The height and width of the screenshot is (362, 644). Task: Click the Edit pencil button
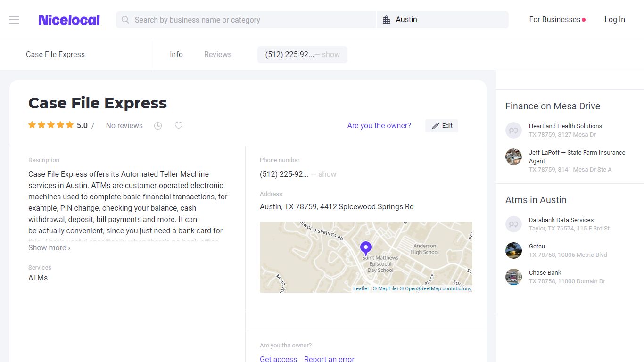[x=442, y=126]
